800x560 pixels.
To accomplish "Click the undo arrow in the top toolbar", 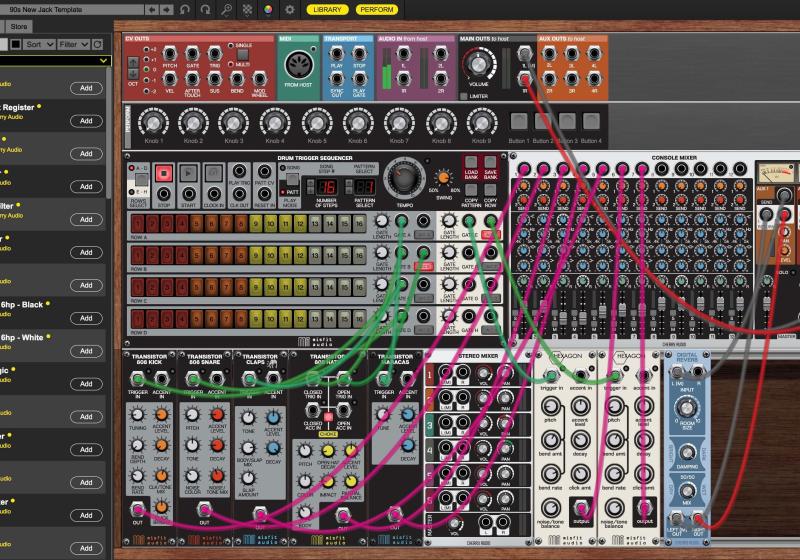I will coord(185,9).
